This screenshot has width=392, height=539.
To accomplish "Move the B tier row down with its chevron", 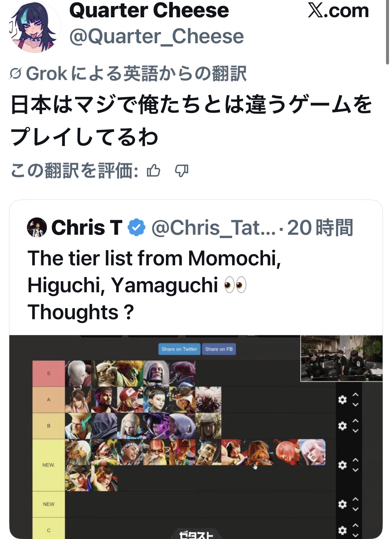I will click(x=355, y=431).
